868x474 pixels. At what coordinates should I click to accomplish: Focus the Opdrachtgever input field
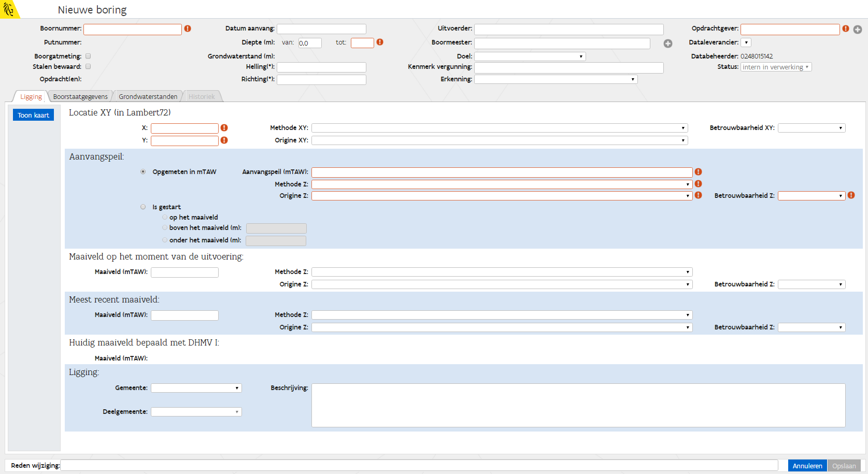pyautogui.click(x=790, y=30)
